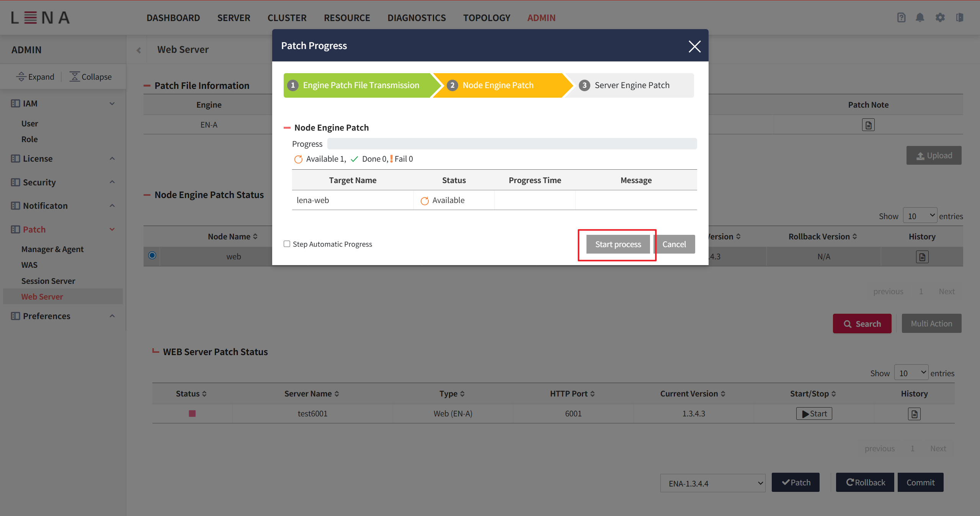Click the Rollback button
The height and width of the screenshot is (516, 980).
865,483
